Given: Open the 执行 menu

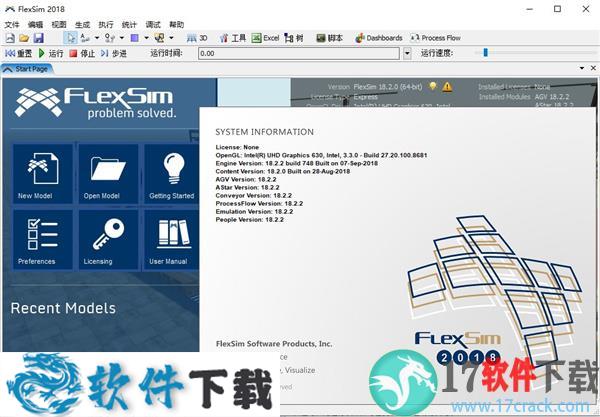Looking at the screenshot, I should 106,24.
